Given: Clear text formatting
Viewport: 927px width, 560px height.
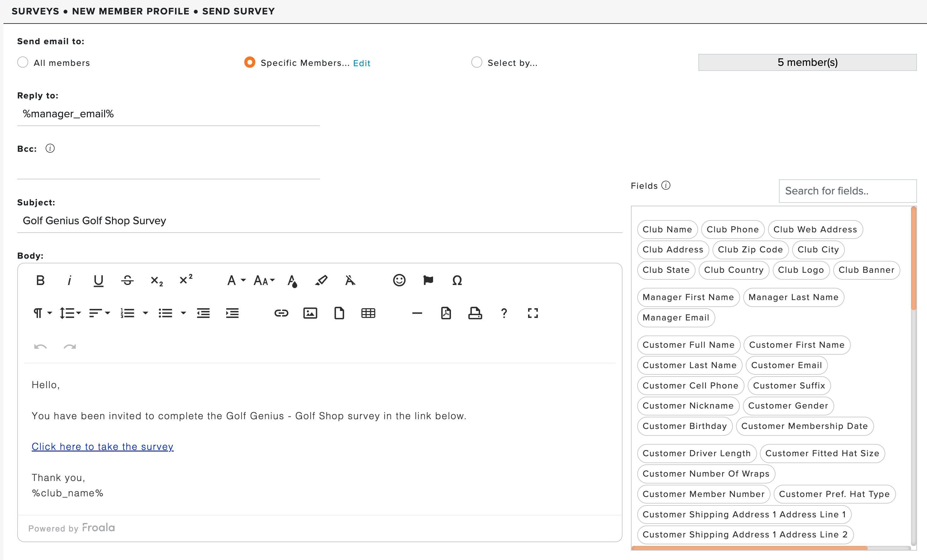Looking at the screenshot, I should tap(350, 281).
